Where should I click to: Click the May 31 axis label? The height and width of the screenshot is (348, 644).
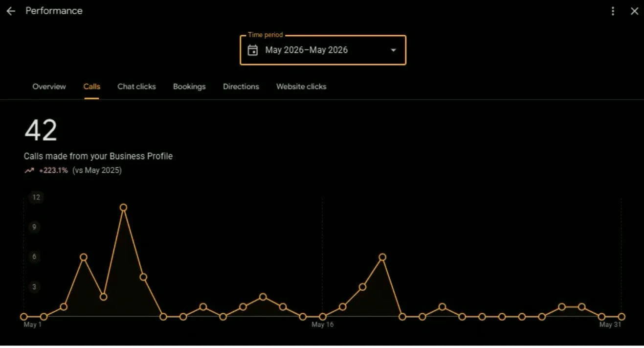610,325
